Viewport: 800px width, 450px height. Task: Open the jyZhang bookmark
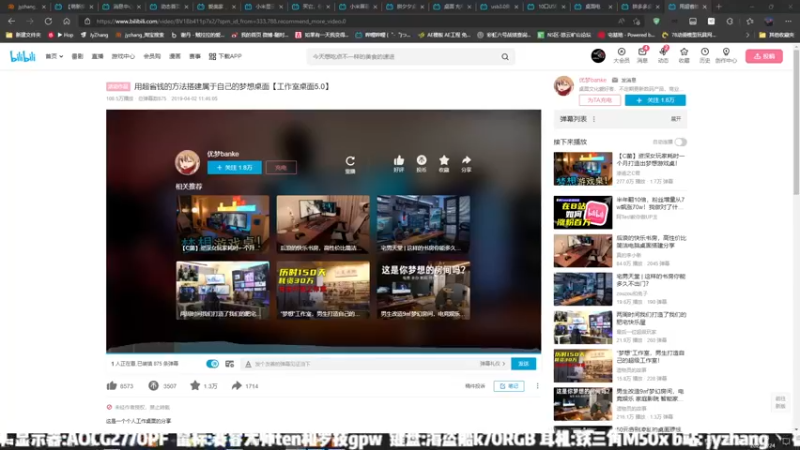(x=94, y=35)
